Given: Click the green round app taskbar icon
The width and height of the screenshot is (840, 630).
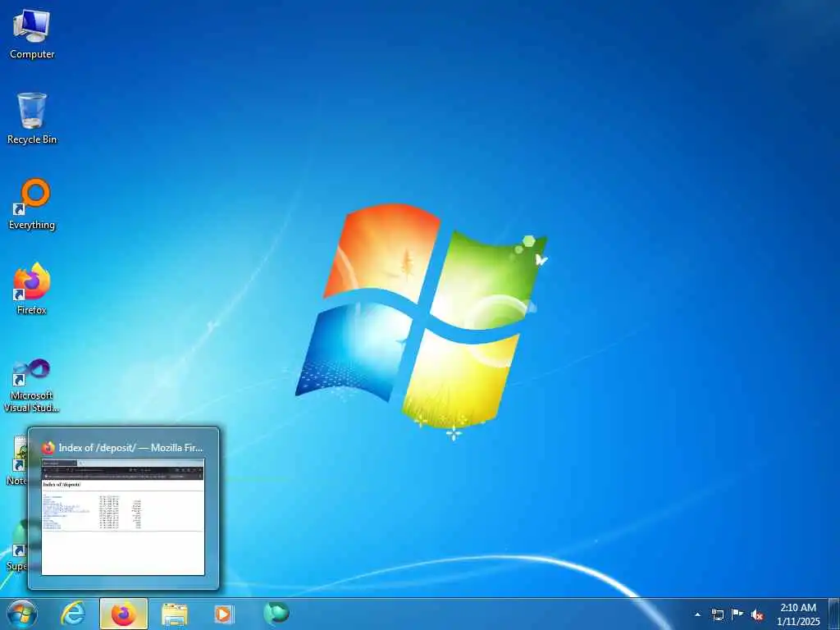Looking at the screenshot, I should pyautogui.click(x=276, y=613).
